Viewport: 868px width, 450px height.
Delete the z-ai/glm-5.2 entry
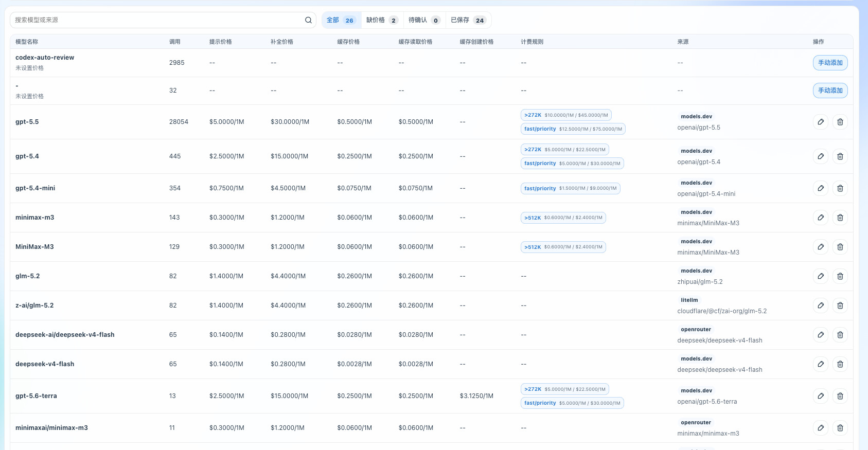click(x=840, y=305)
